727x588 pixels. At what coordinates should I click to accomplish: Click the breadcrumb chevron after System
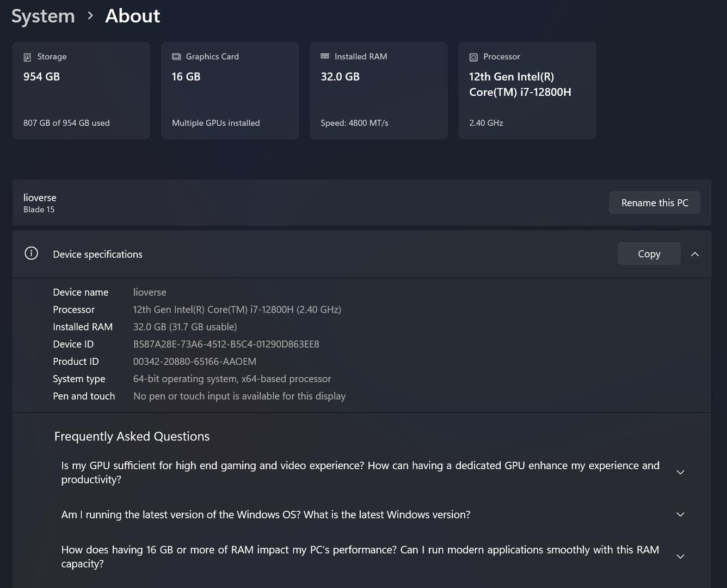pyautogui.click(x=90, y=16)
